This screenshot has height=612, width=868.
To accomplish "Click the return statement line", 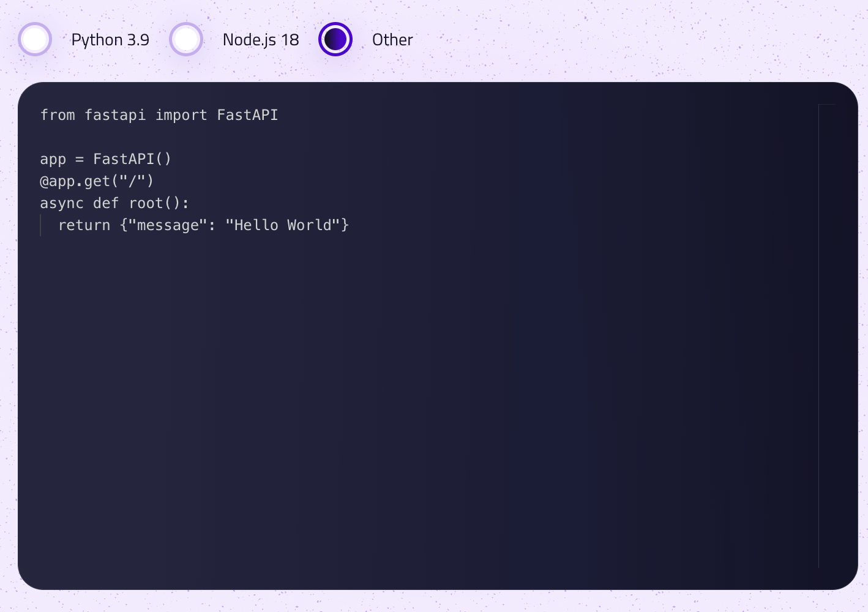I will point(203,225).
